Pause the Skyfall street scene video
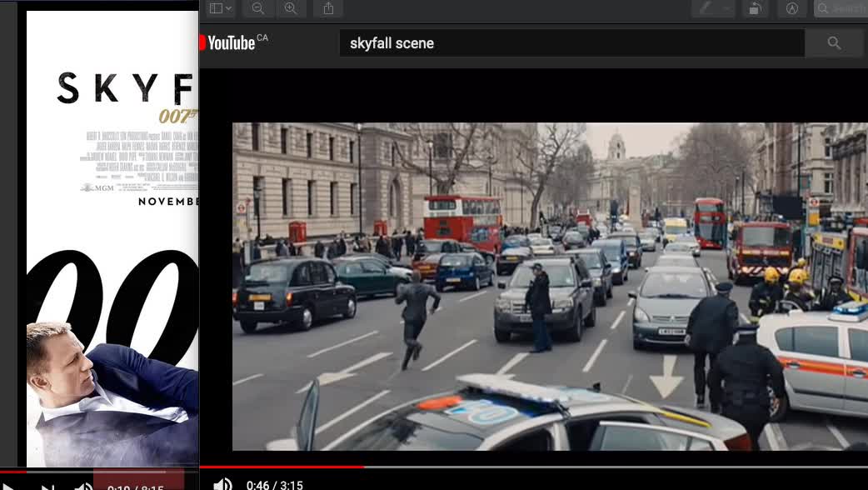Screen dimensions: 868x490 coord(551,286)
